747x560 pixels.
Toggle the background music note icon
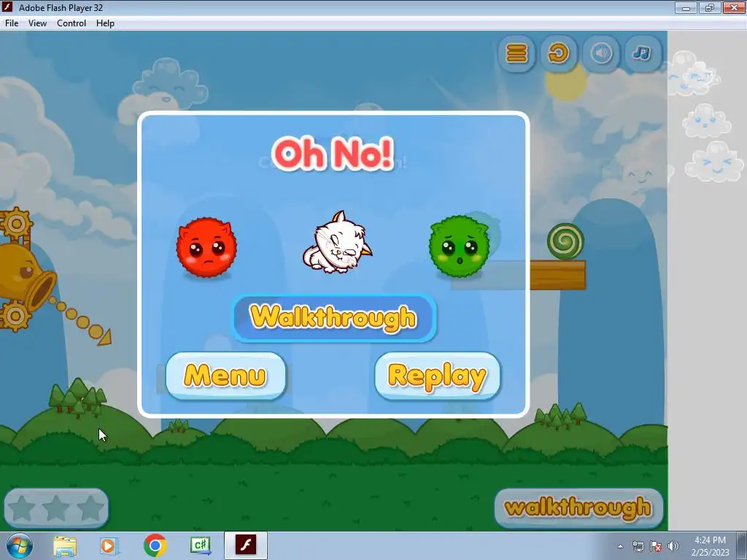pos(643,52)
